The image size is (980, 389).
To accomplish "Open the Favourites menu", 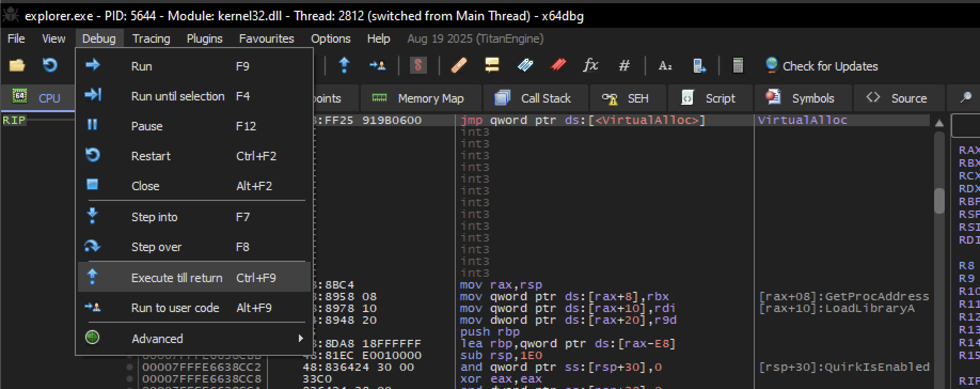I will [x=266, y=38].
